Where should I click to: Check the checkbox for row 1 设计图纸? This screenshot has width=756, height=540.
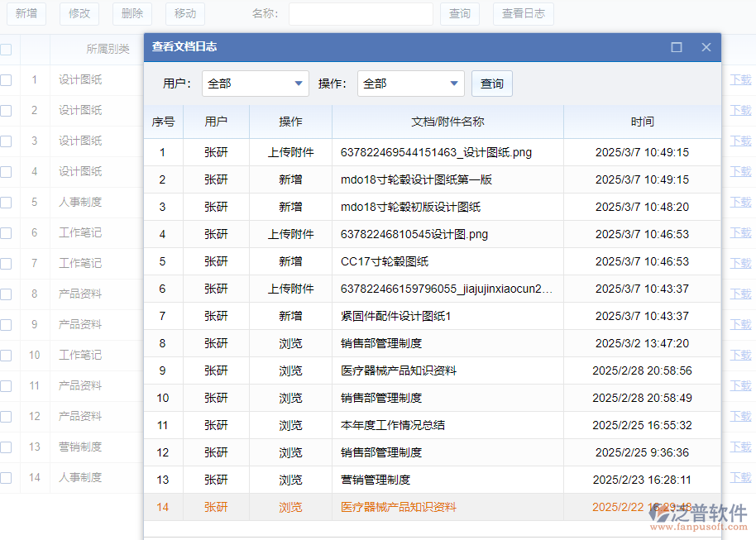tap(6, 80)
